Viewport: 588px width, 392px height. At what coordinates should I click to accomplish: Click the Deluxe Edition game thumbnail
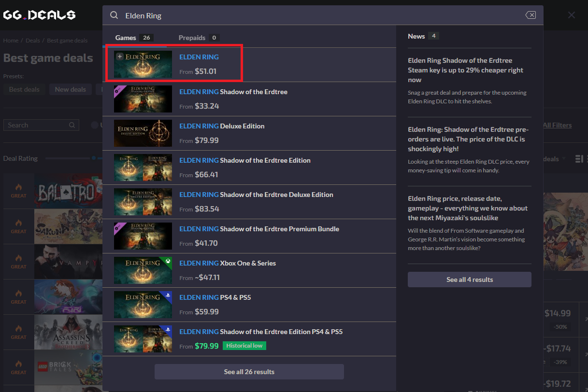click(143, 133)
